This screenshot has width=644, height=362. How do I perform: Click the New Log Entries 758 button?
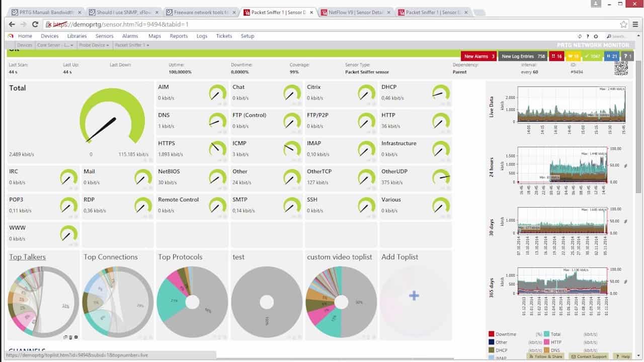pyautogui.click(x=523, y=56)
